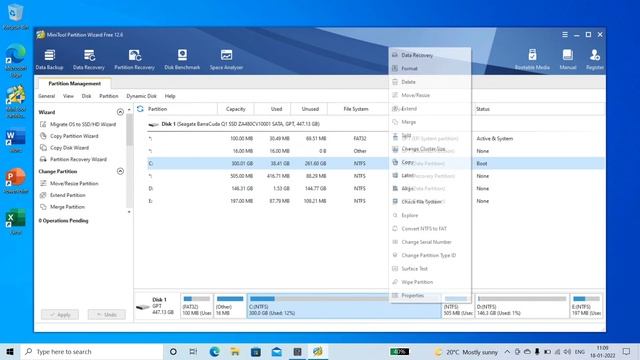The width and height of the screenshot is (640, 360).
Task: Open Space Analyzer tool
Action: (x=226, y=59)
